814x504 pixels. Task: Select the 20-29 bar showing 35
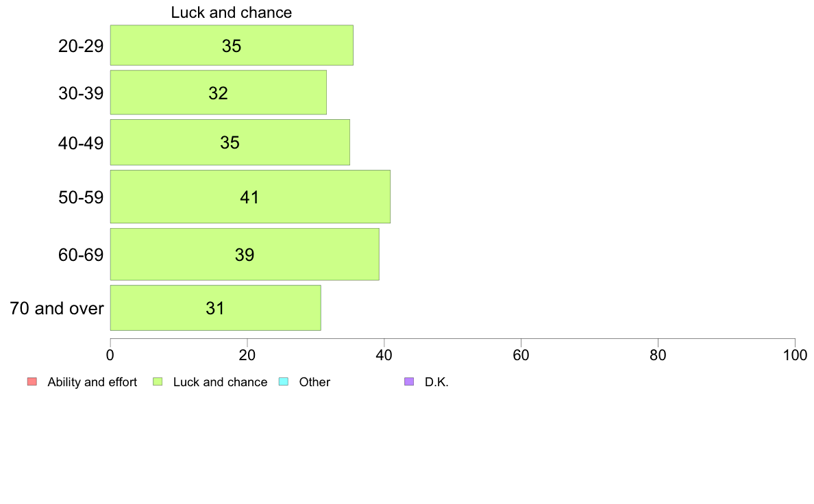232,45
